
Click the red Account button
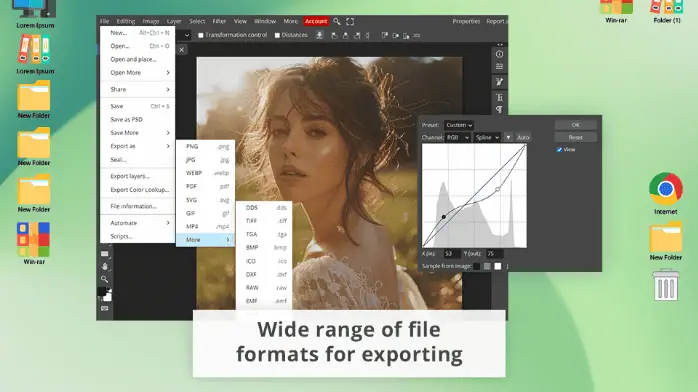pyautogui.click(x=316, y=21)
